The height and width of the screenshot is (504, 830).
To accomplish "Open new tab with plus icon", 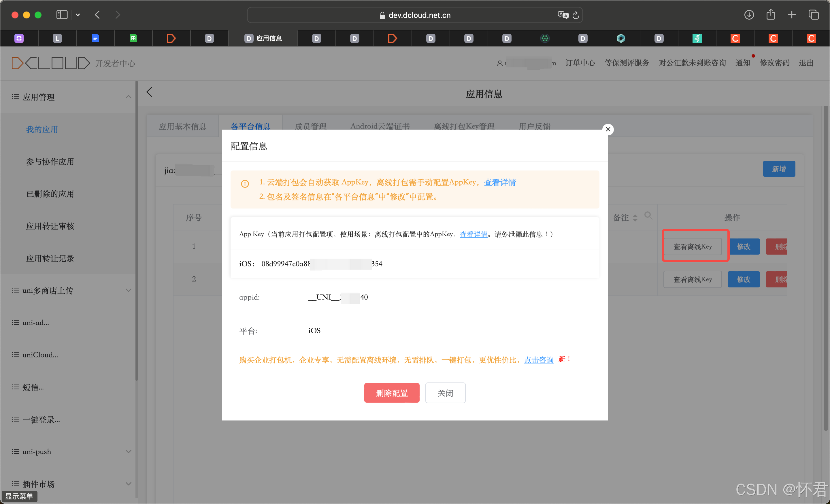I will pos(792,15).
